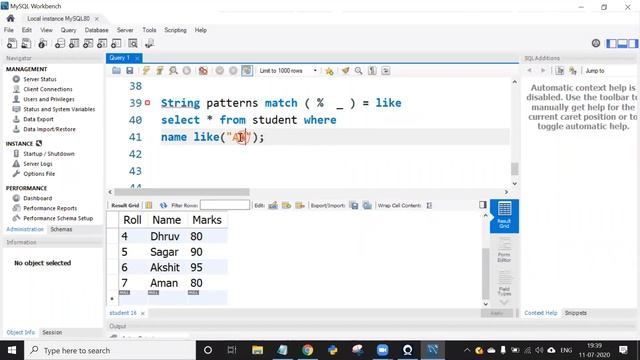The height and width of the screenshot is (360, 640).
Task: Select the Result Grid side panel button
Action: [x=504, y=216]
